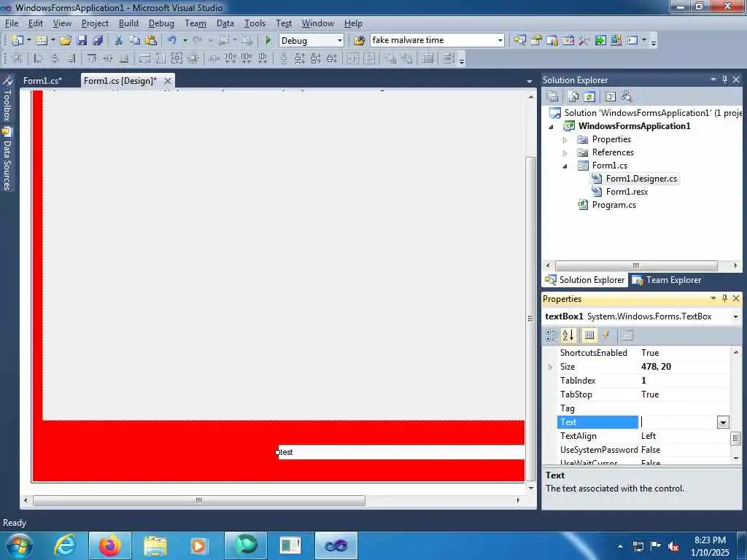
Task: Open the Debug configuration dropdown
Action: [x=340, y=41]
